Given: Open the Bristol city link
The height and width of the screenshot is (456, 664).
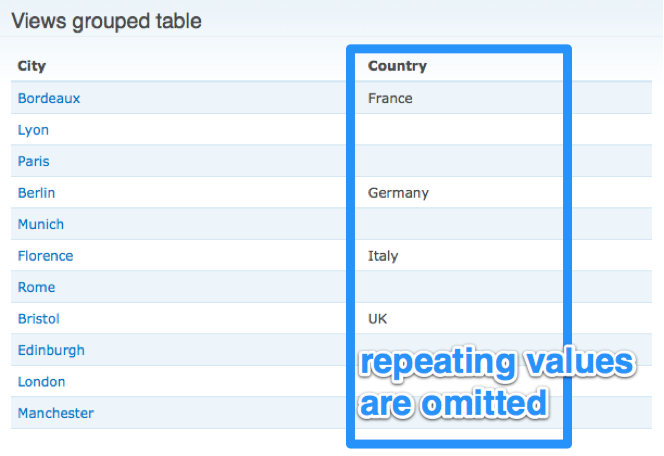Looking at the screenshot, I should coord(39,319).
